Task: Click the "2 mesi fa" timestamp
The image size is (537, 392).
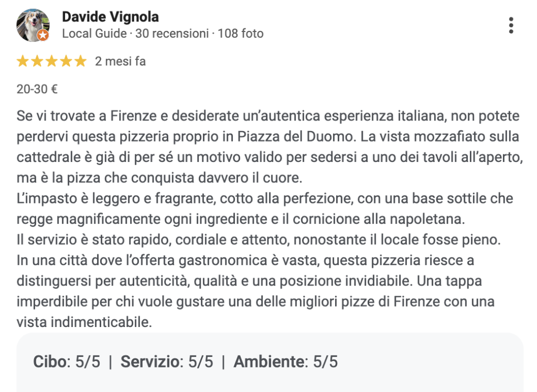Action: point(120,62)
